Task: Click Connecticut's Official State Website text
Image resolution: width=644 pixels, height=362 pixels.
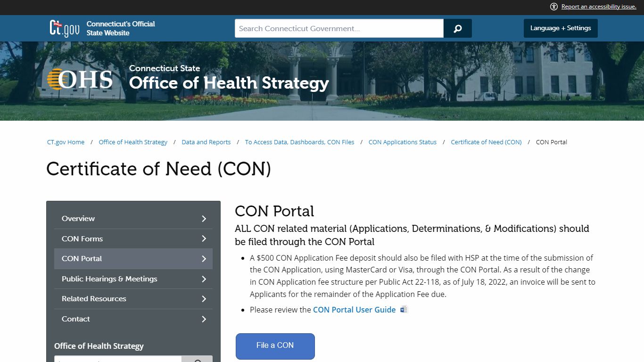Action: [x=121, y=28]
